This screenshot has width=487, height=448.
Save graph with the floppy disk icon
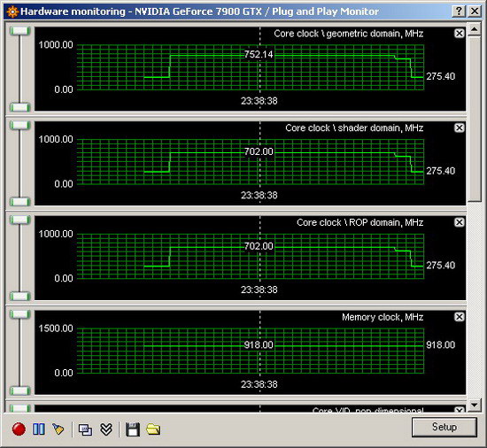pos(133,429)
